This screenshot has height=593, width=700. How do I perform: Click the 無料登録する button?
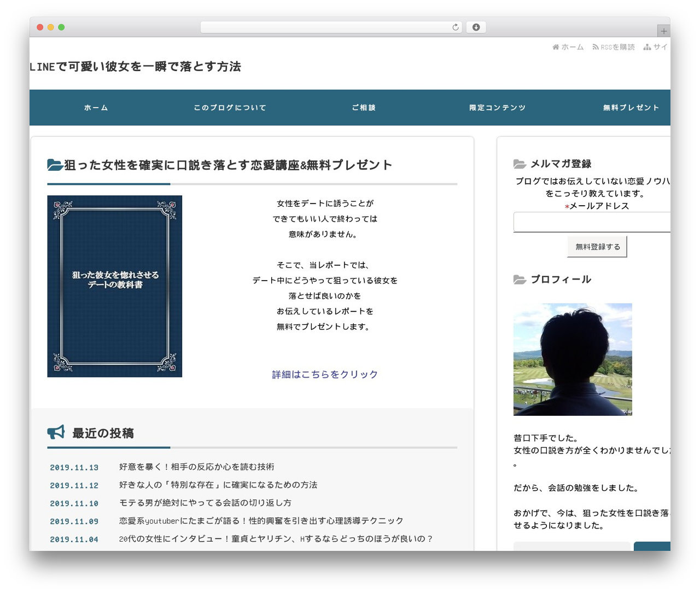[597, 247]
